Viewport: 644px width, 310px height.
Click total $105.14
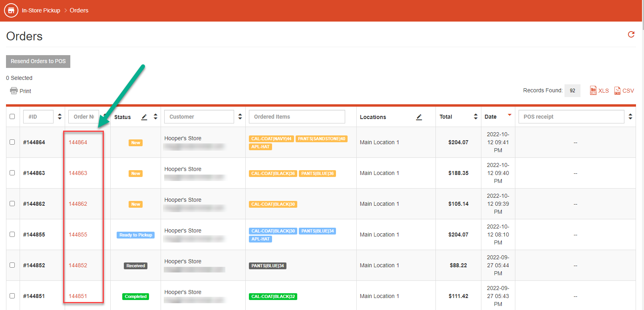[x=458, y=204]
